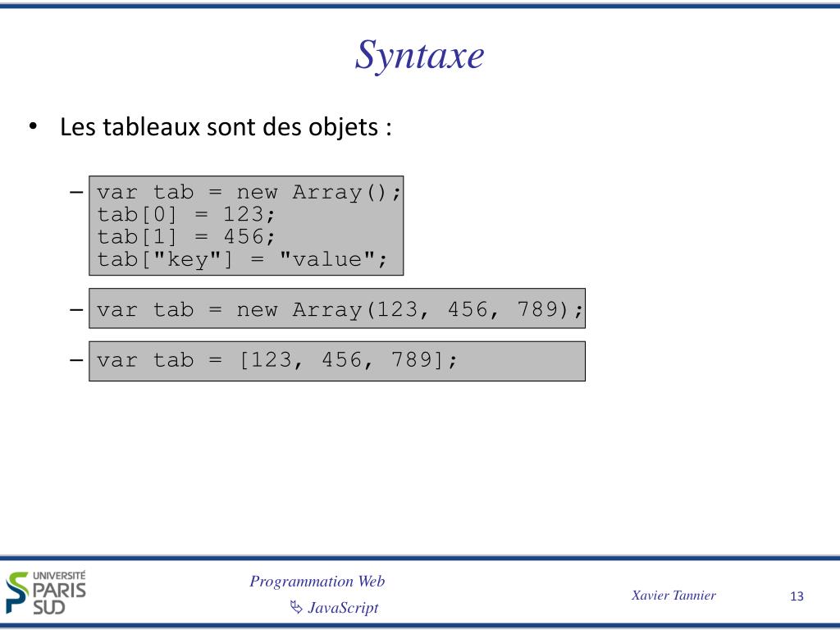Click the code line 'tab[1] = 456;'
Image resolution: width=840 pixels, height=630 pixels.
click(x=186, y=237)
